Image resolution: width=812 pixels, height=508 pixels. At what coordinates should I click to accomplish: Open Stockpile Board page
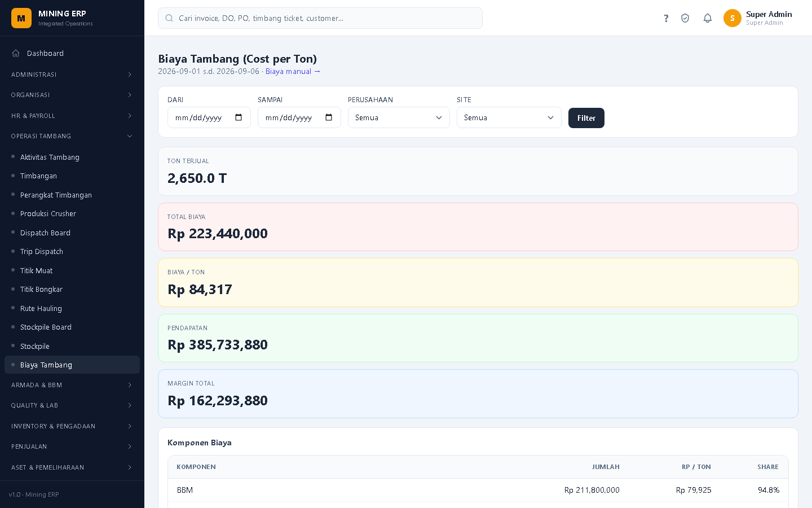coord(72,327)
